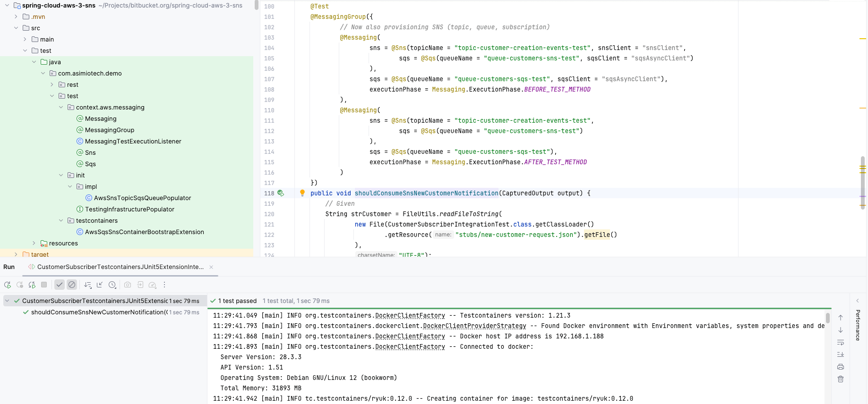Expand the .mvn folder
This screenshot has width=868, height=404.
point(16,17)
